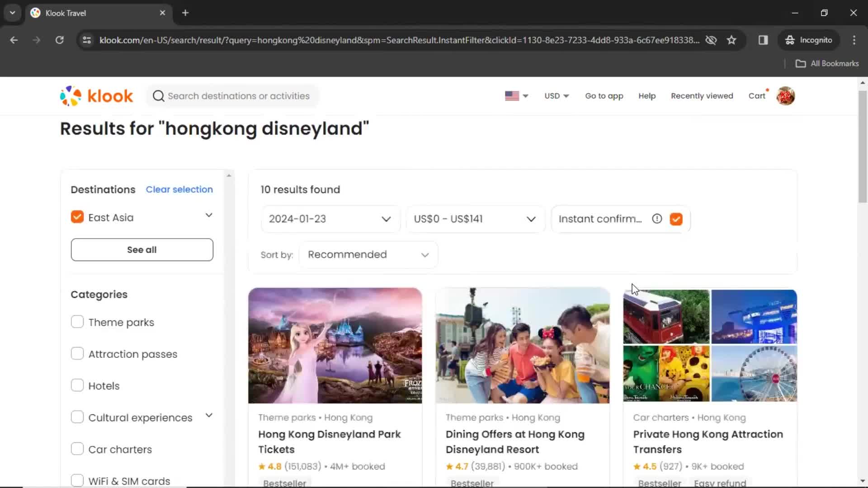Open the US$0 - US$141 price dropdown
The width and height of the screenshot is (868, 488).
pos(476,219)
